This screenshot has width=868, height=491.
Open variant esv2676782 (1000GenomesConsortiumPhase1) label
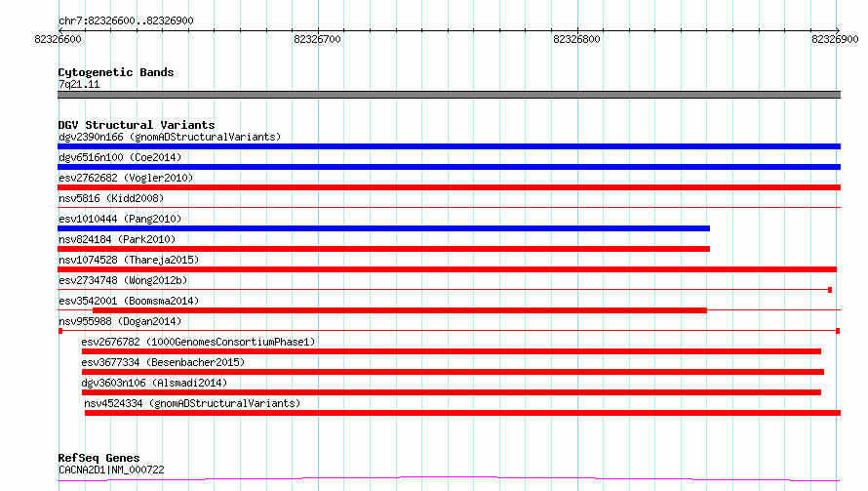click(x=198, y=342)
